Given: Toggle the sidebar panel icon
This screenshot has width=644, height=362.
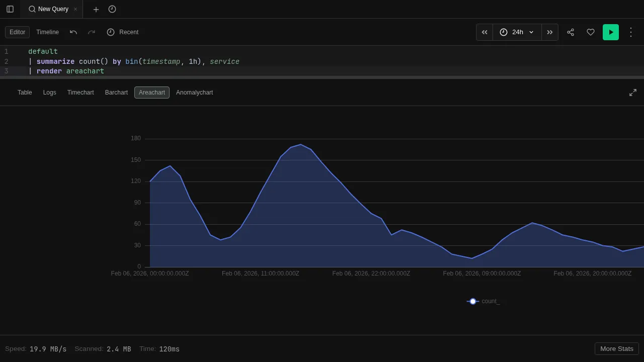Looking at the screenshot, I should (10, 9).
